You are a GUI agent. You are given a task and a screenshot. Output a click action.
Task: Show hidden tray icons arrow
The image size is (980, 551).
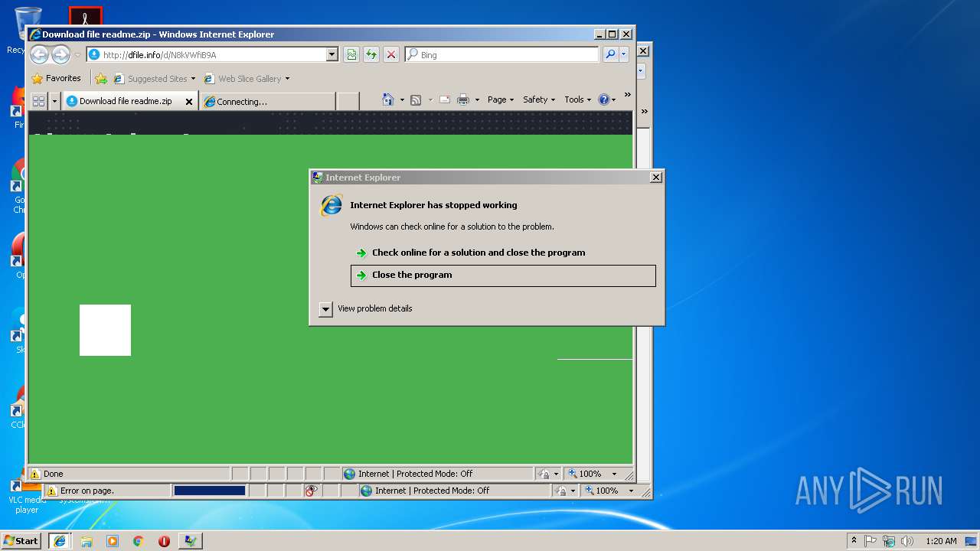[854, 540]
